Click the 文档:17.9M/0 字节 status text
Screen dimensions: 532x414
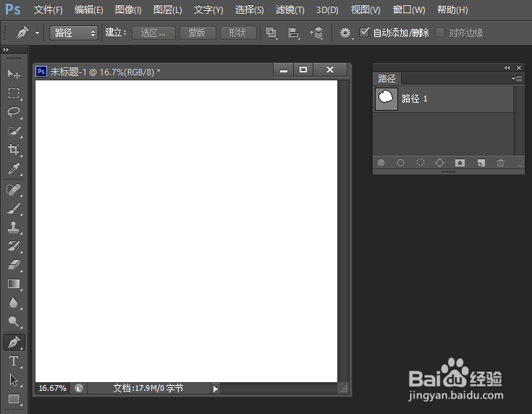(148, 388)
